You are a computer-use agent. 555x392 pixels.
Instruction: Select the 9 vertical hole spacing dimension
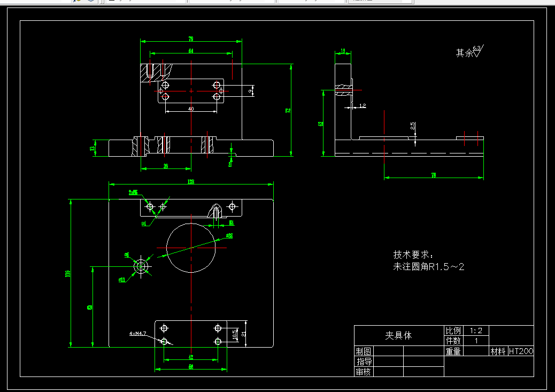coord(251,91)
